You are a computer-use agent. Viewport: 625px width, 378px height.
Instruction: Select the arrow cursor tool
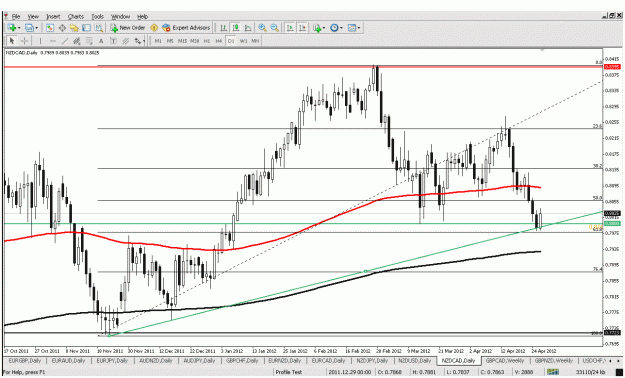[12, 41]
